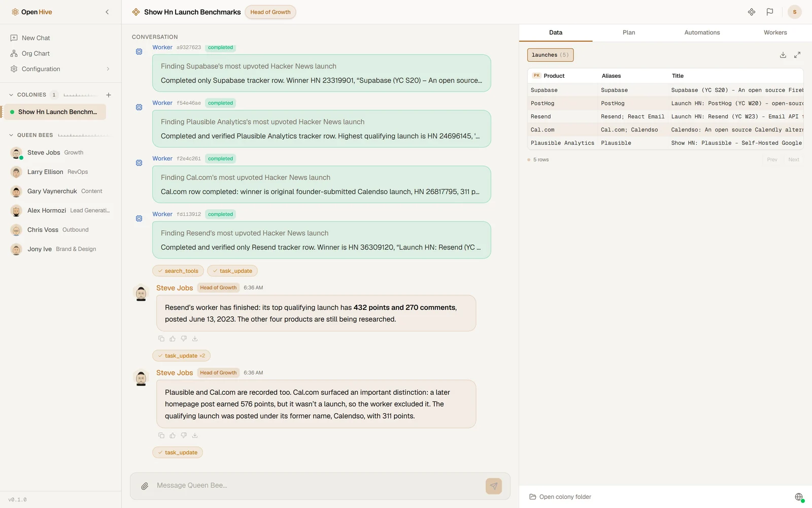Select the launches (5) table chip
812x508 pixels.
pos(550,55)
